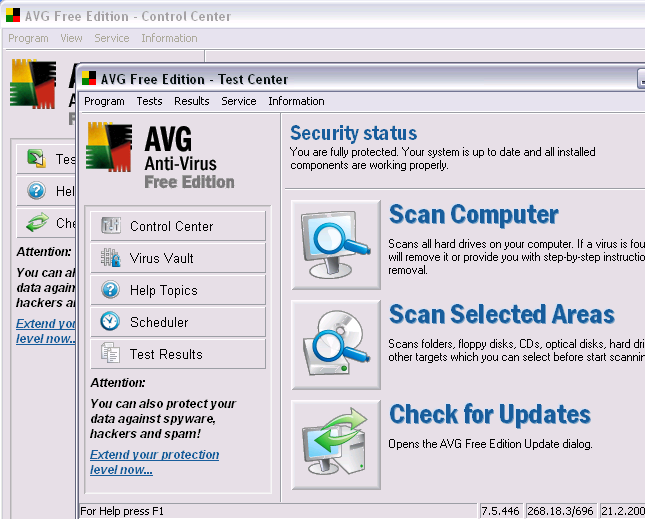
Task: Click the Help Topics question mark icon
Action: click(111, 290)
